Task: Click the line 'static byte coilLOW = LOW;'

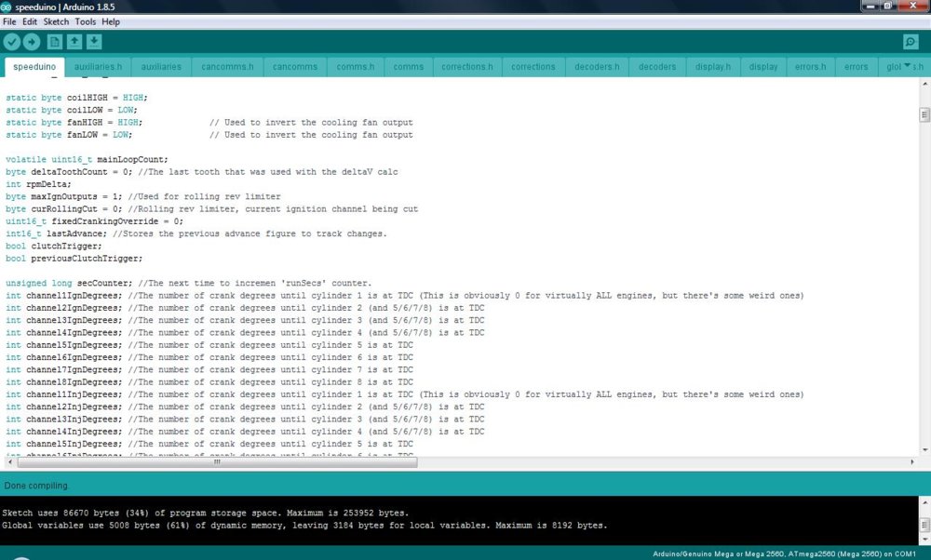Action: coord(72,110)
